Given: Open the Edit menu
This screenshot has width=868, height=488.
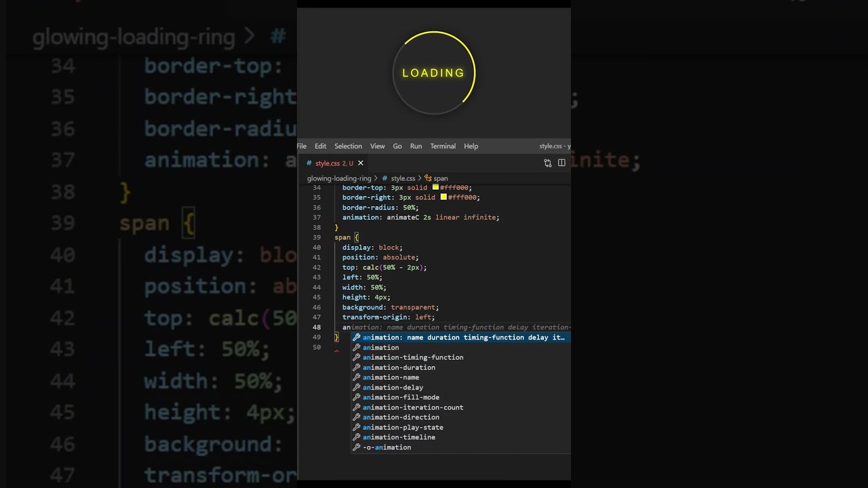Looking at the screenshot, I should [320, 146].
